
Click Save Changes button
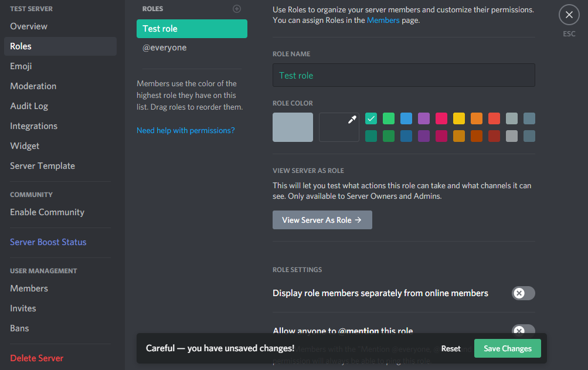507,348
